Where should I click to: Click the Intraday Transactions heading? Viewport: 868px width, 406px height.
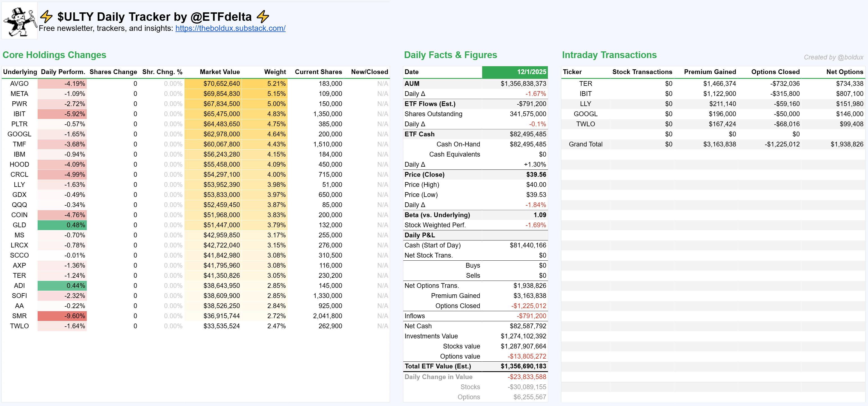(609, 55)
